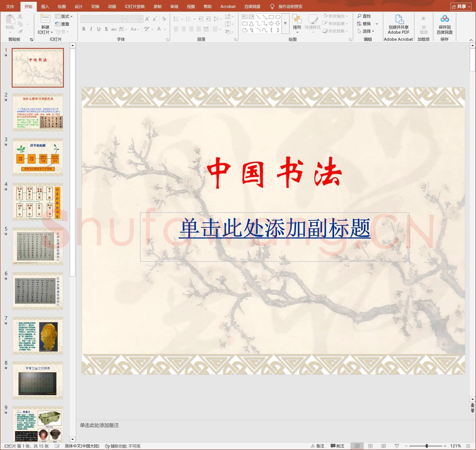The height and width of the screenshot is (450, 476).
Task: Open the 版式 layout dropdown
Action: click(64, 16)
